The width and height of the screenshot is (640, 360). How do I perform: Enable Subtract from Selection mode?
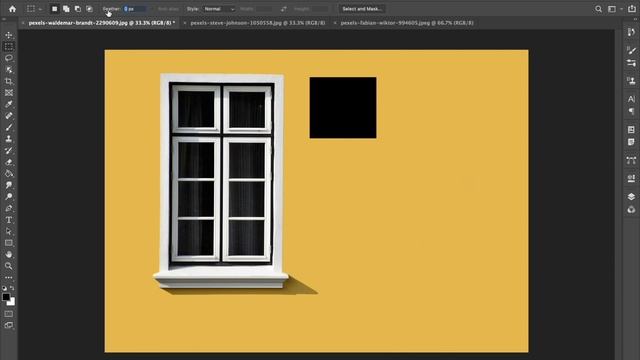click(x=78, y=9)
